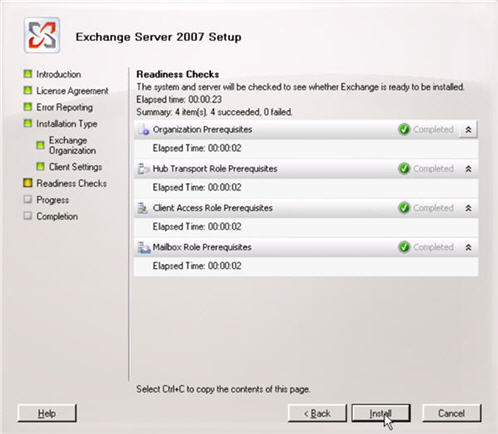Click the green square beside Introduction
498x434 pixels.
click(x=28, y=74)
